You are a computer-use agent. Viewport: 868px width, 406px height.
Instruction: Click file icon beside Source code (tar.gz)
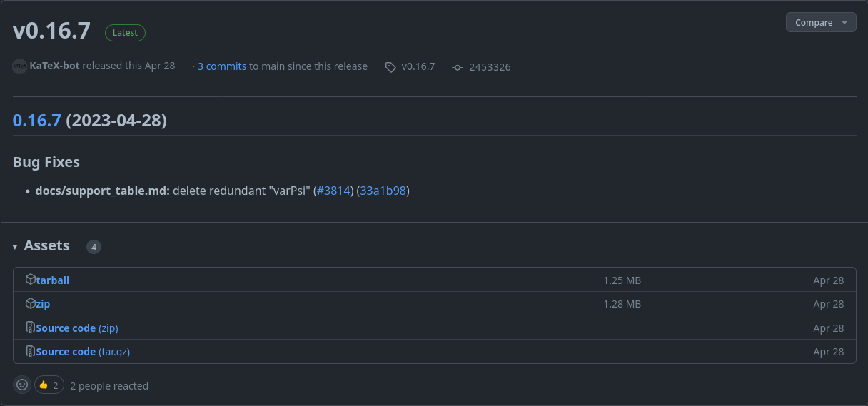[31, 351]
